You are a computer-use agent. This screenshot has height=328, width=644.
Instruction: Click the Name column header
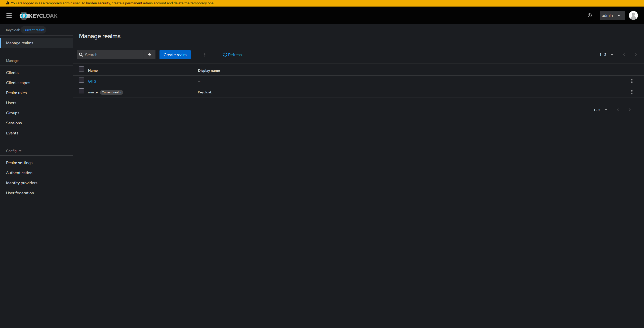(93, 70)
